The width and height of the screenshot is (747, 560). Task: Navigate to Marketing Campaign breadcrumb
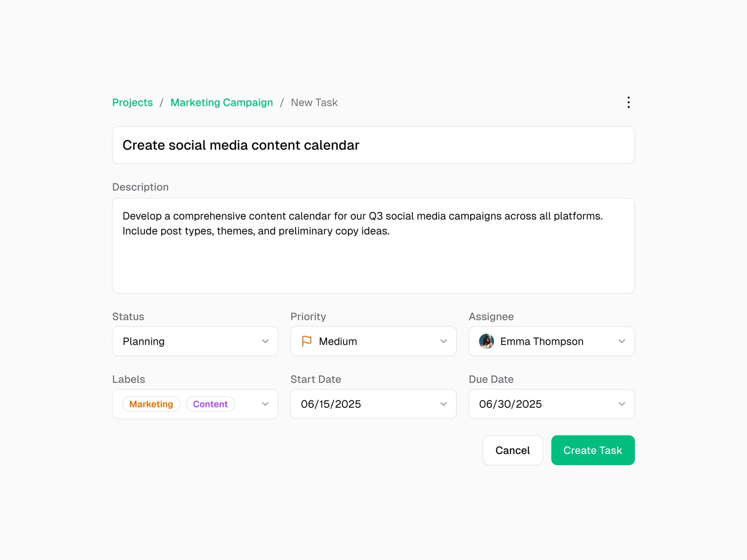(222, 103)
